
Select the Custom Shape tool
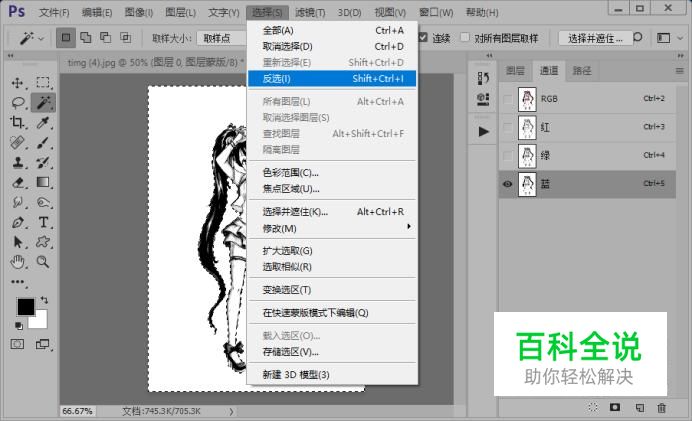[x=43, y=242]
